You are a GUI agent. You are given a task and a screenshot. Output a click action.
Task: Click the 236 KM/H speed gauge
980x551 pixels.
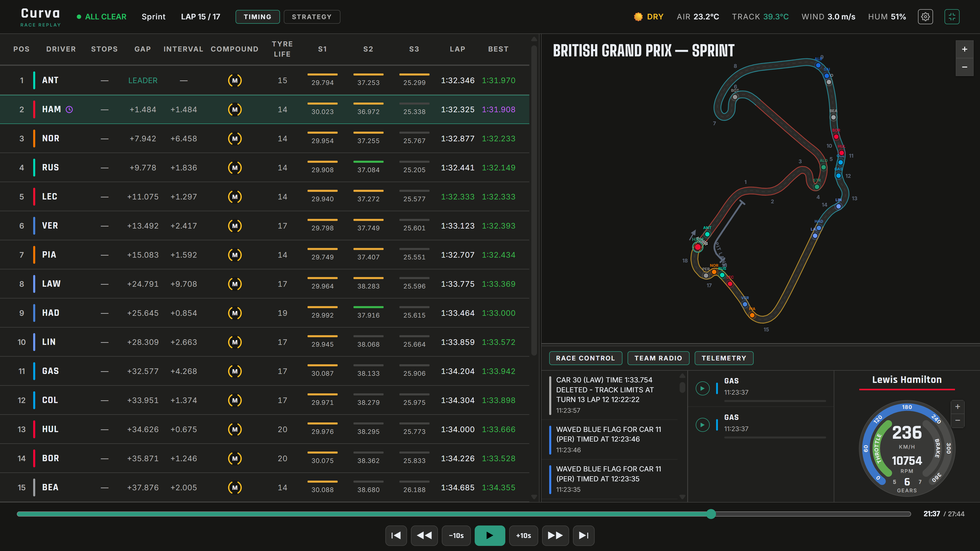coord(906,448)
